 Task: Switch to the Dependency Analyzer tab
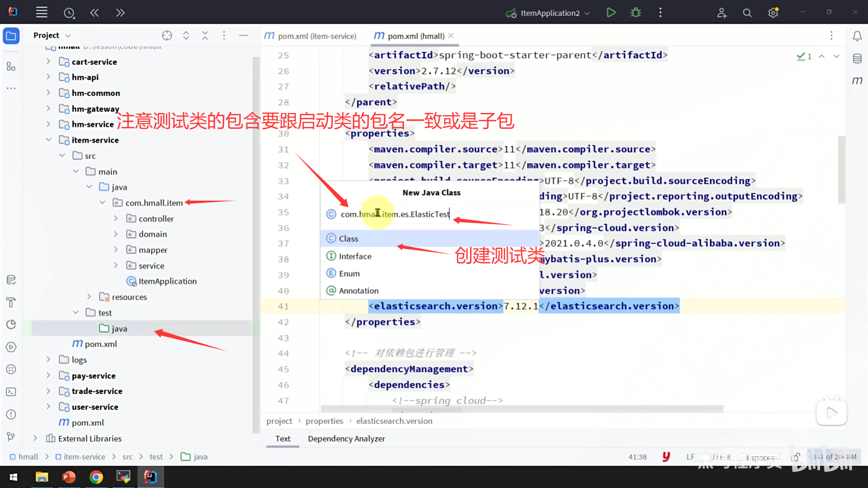(x=346, y=438)
